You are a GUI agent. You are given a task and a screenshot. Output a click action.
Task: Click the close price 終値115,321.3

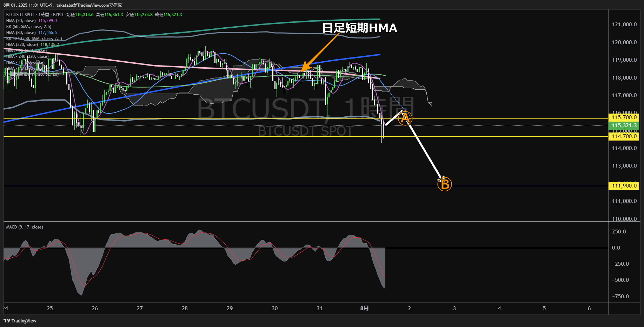pos(168,15)
